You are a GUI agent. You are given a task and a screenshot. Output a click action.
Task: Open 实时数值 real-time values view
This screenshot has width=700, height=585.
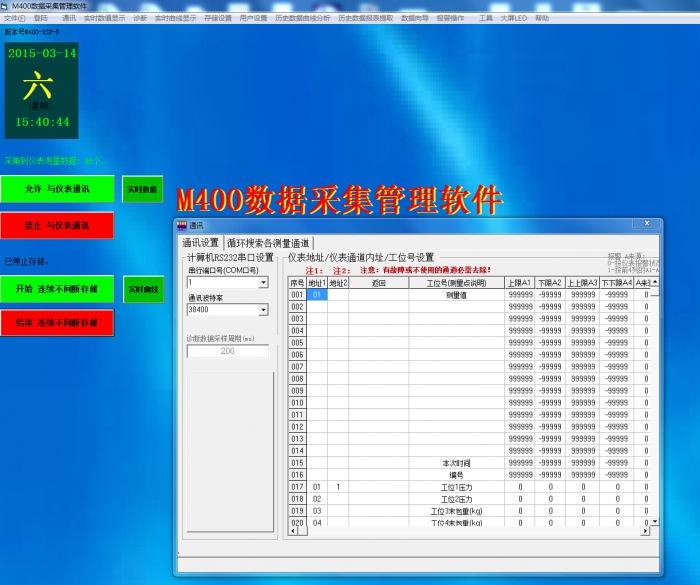pyautogui.click(x=142, y=188)
